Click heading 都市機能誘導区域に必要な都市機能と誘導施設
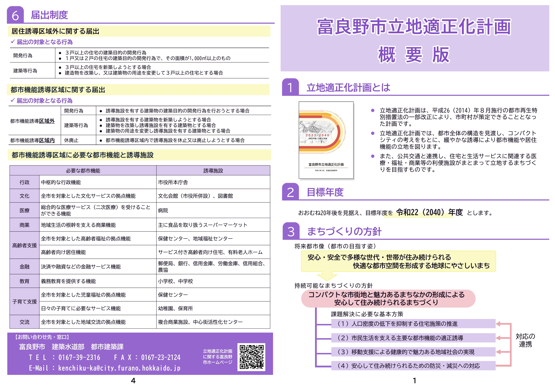555x392 pixels. click(83, 155)
